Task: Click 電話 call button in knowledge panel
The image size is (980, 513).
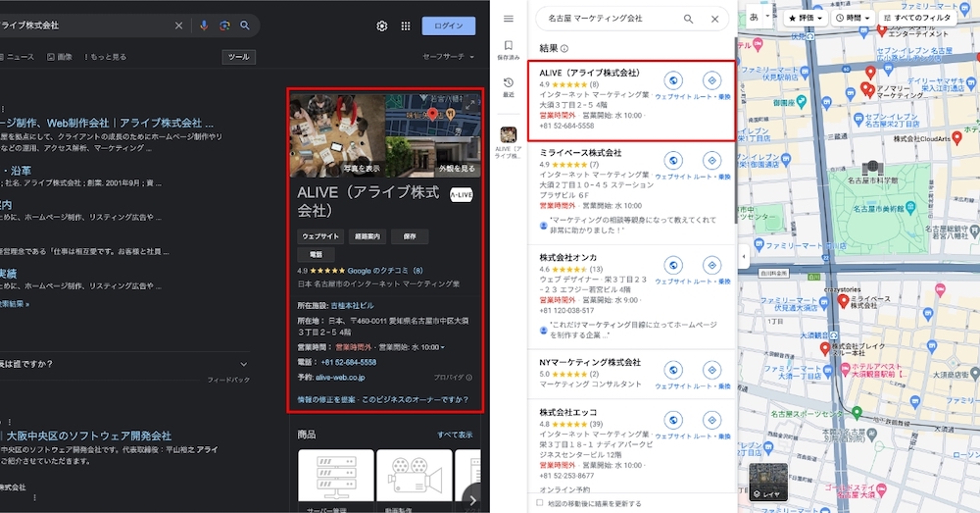Action: click(316, 255)
